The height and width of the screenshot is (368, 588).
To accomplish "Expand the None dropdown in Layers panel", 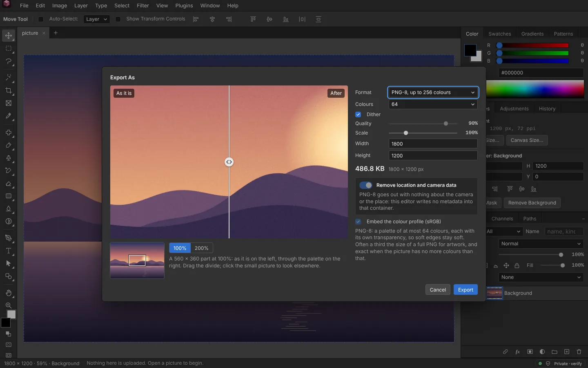I will (x=541, y=277).
